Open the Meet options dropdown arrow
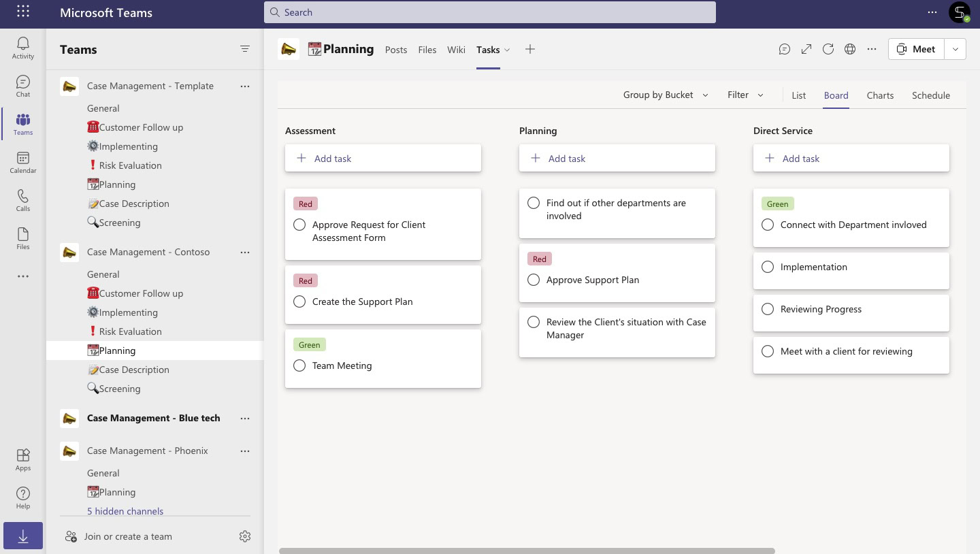This screenshot has width=980, height=554. [x=955, y=49]
